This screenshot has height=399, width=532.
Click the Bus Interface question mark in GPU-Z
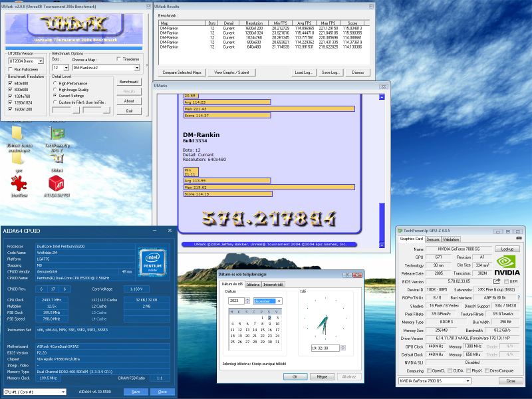pyautogui.click(x=519, y=297)
